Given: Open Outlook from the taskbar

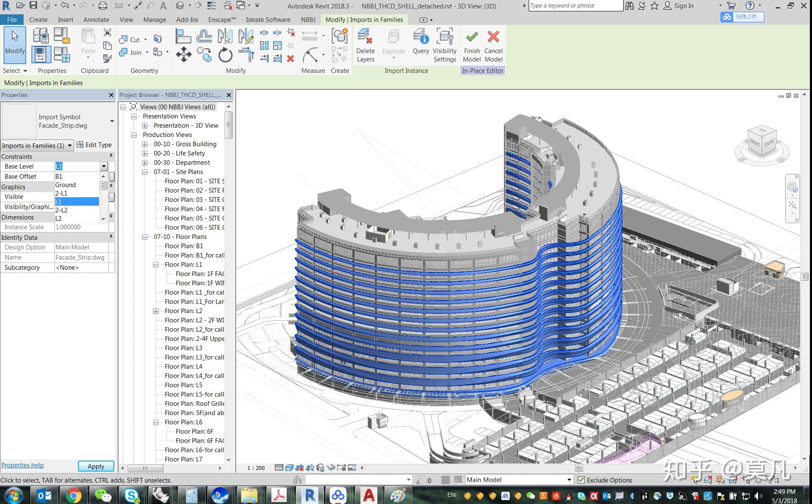Looking at the screenshot, I should [44, 495].
